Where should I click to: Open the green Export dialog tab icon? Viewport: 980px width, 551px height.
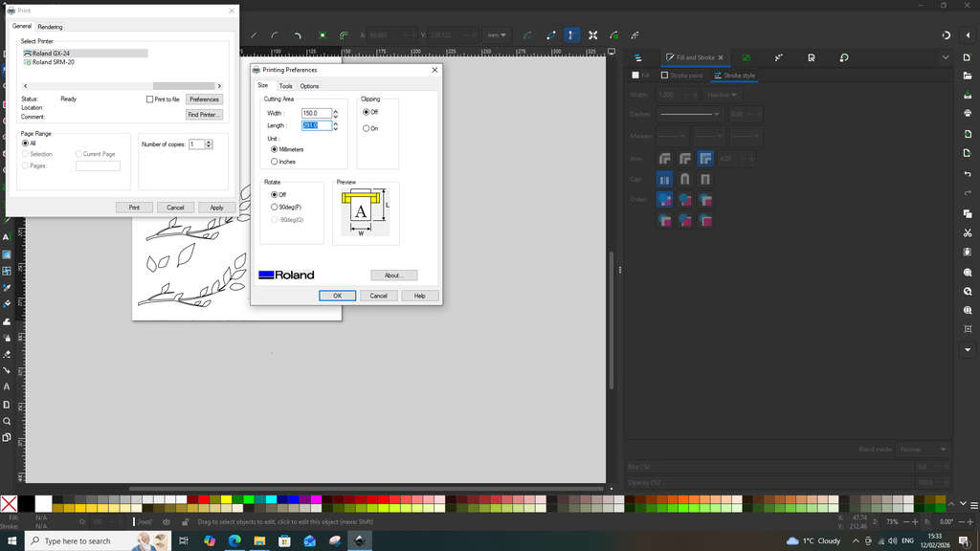(x=746, y=57)
